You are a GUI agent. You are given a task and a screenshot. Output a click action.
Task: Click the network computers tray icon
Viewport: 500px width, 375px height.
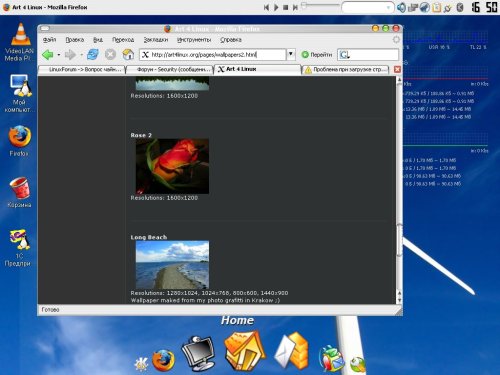click(413, 7)
